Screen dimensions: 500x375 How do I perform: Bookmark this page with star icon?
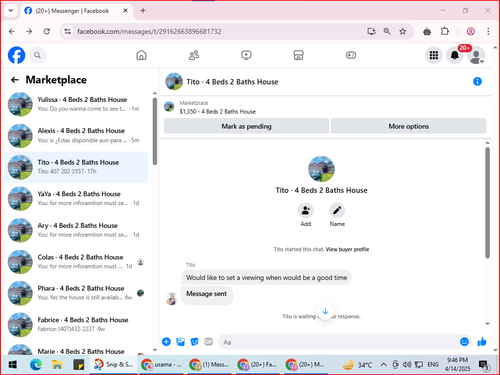point(403,31)
